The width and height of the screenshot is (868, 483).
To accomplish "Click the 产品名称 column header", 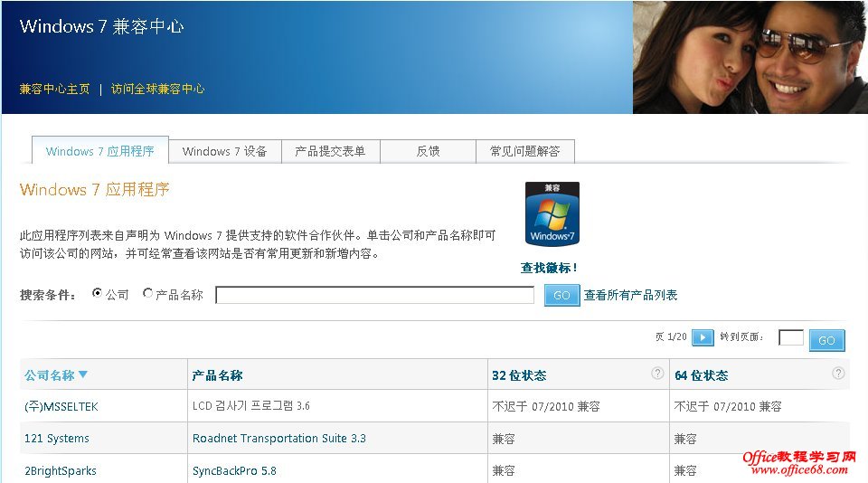I will pyautogui.click(x=217, y=375).
